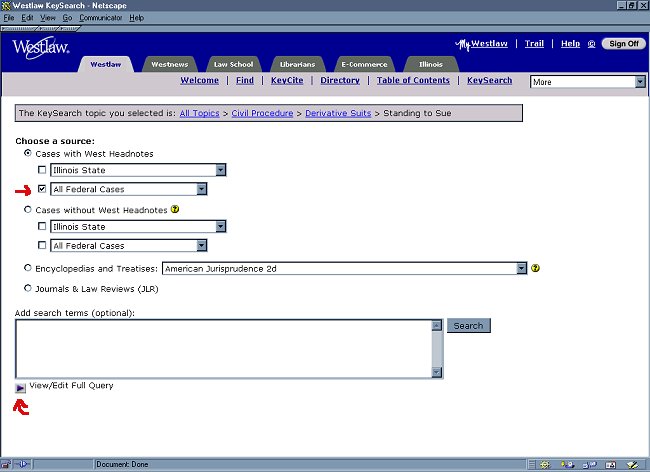Click the arrow icon for View/Edit Full Query

[x=20, y=388]
